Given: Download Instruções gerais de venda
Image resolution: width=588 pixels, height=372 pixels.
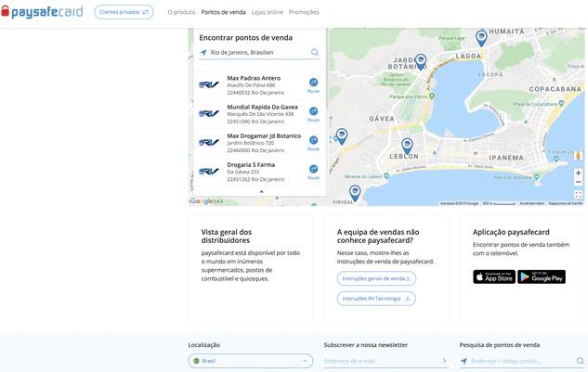Looking at the screenshot, I should (x=376, y=278).
